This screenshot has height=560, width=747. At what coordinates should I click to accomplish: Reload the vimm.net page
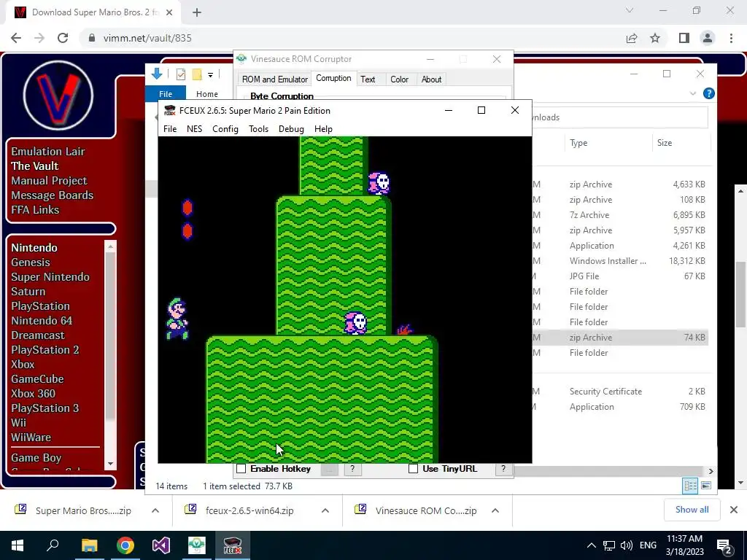(x=63, y=38)
